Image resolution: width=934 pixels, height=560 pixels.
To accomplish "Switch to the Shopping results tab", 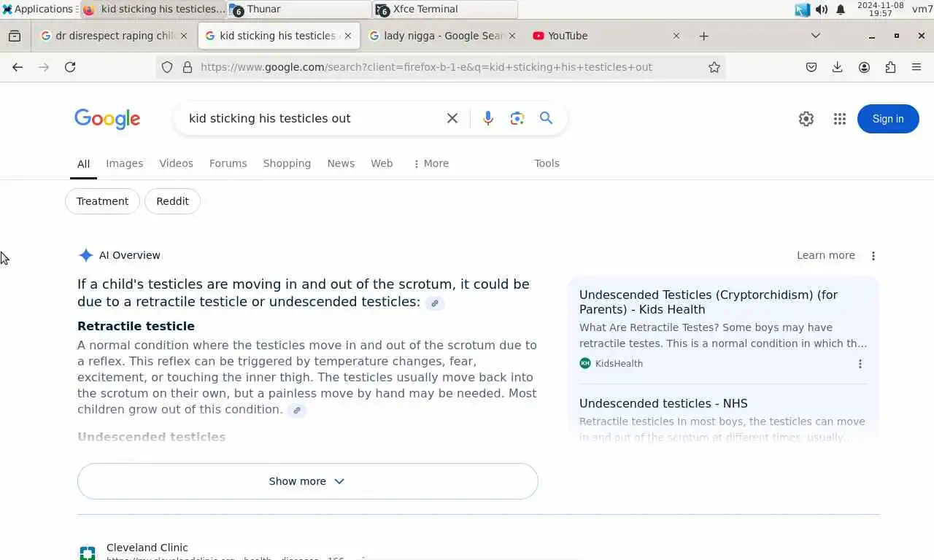I will 287,163.
